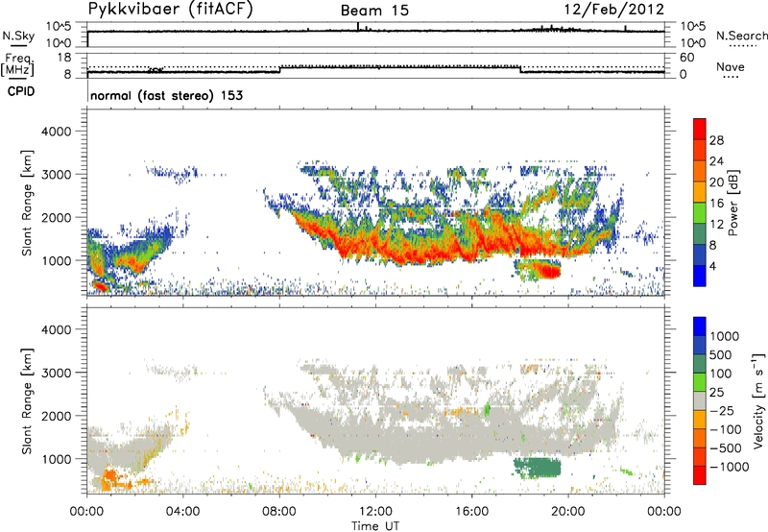The width and height of the screenshot is (768, 532).
Task: Click the '28' tick on Power colorbar
Action: (x=716, y=140)
